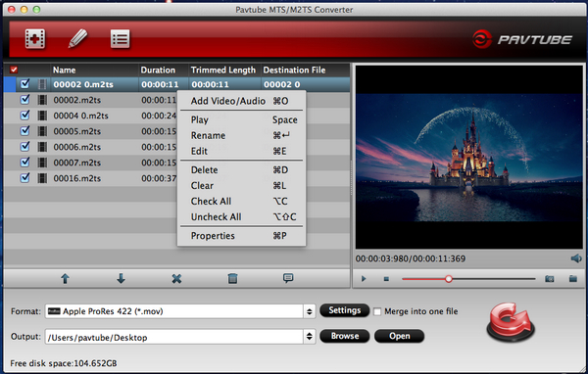
Task: Start conversion with the red Convert button
Action: (x=511, y=323)
